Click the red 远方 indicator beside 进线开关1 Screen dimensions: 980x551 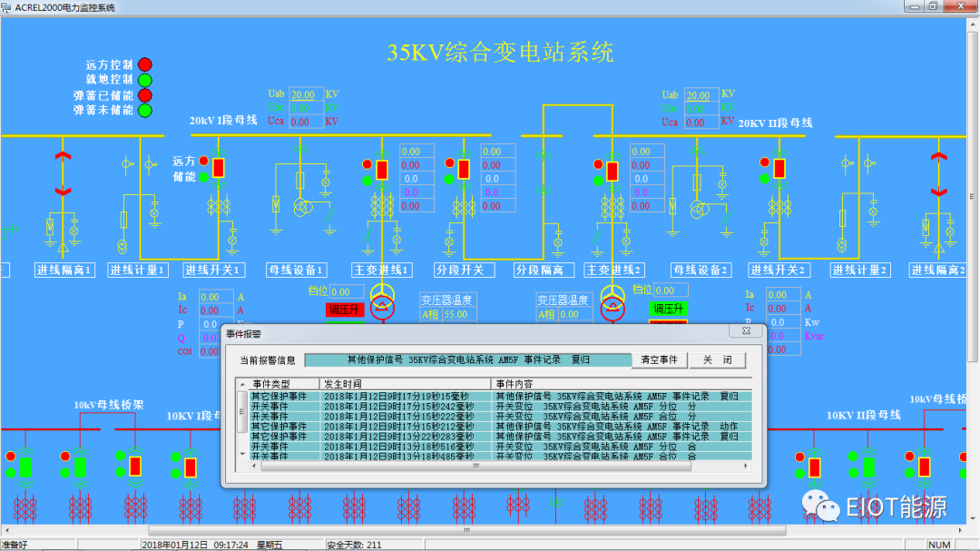point(204,162)
